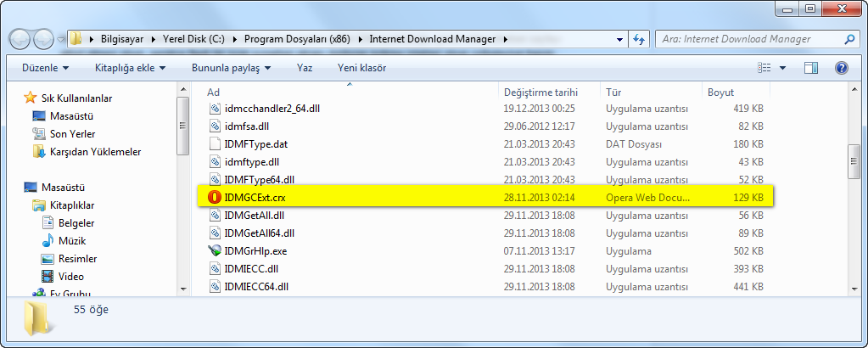
Task: Select Karşıdan Yüklemeler in navigation pane
Action: pos(95,152)
